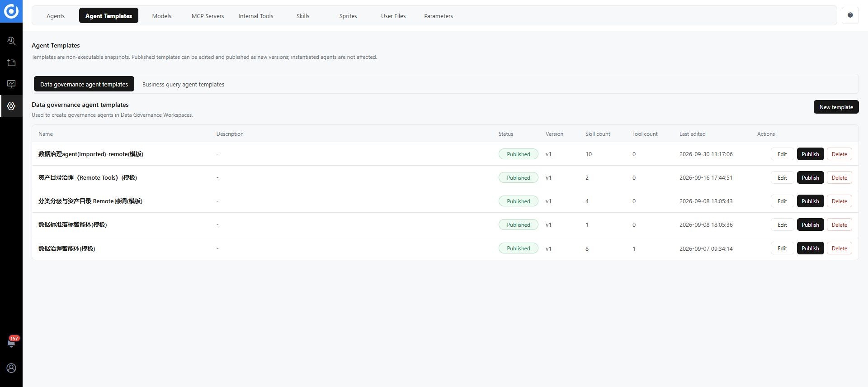Viewport: 868px width, 387px height.
Task: Delete 数据治理智能体(模板) template
Action: (839, 248)
